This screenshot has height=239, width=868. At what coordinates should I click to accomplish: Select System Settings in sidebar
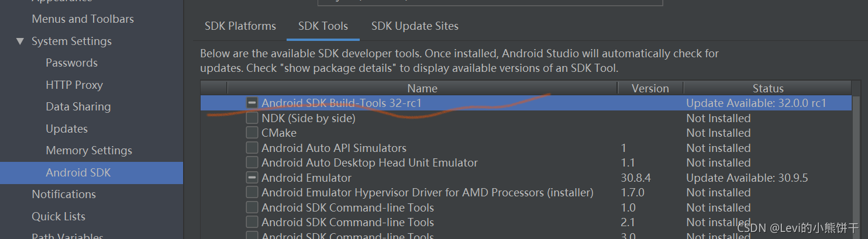point(71,41)
